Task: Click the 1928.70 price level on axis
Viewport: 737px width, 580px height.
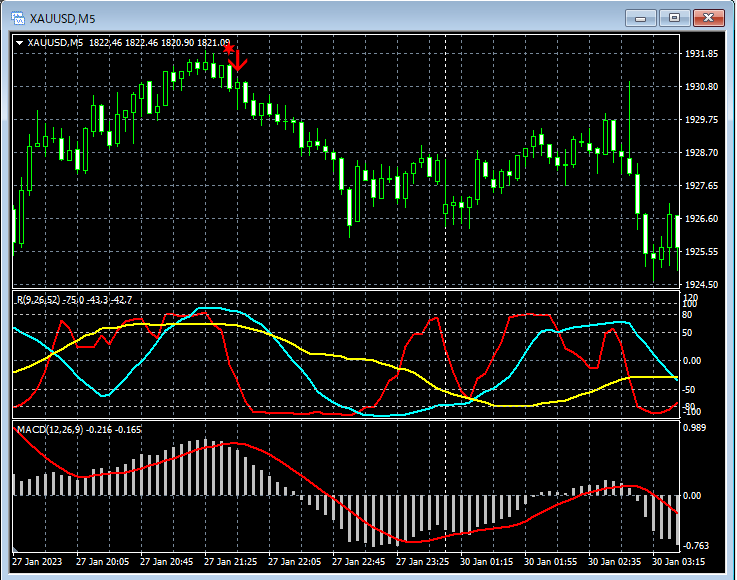Action: [x=701, y=153]
